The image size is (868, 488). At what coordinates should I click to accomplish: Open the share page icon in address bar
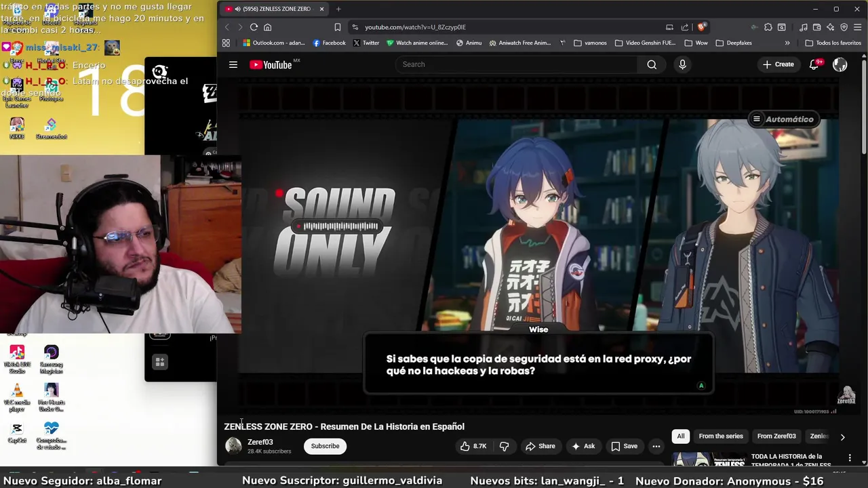(x=685, y=27)
